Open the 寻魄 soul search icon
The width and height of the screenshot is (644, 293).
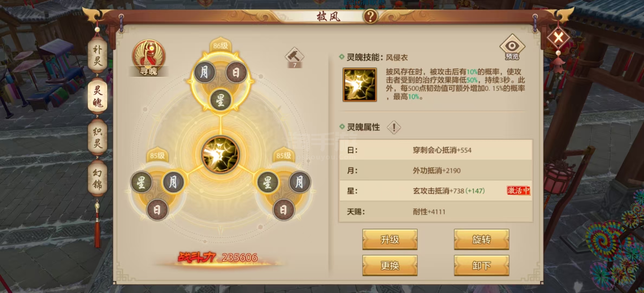pos(148,58)
